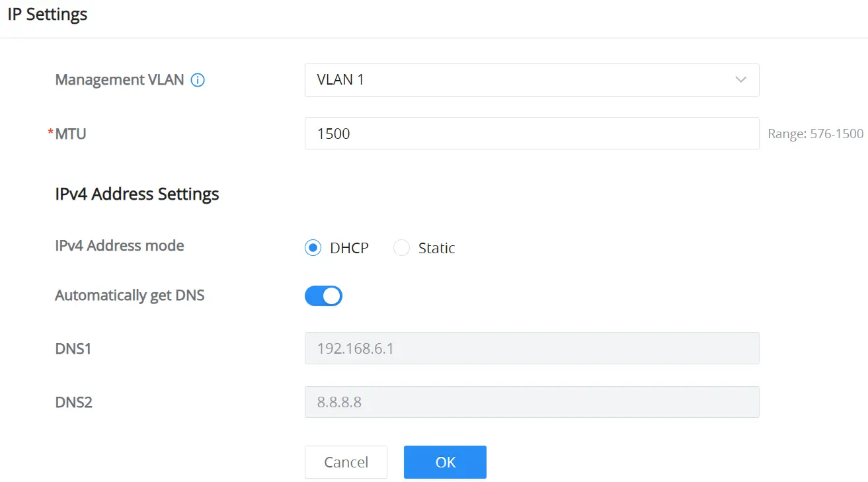
Task: Click into the MTU field containing 1500
Action: pos(532,134)
